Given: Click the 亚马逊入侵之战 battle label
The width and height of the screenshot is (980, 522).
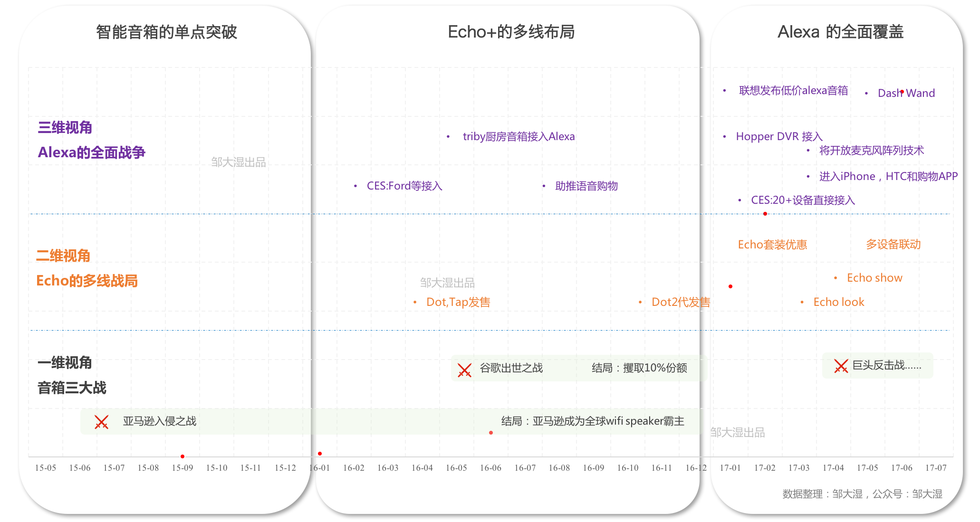Looking at the screenshot, I should click(159, 421).
